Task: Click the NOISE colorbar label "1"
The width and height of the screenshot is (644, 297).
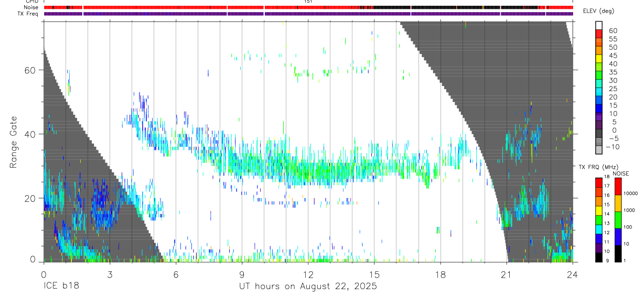Action: (625, 261)
